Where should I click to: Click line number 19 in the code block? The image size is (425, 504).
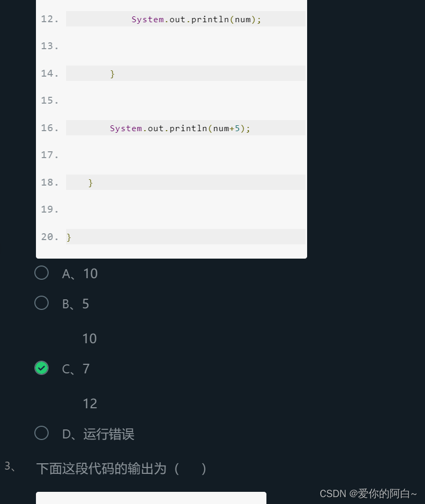(x=50, y=209)
